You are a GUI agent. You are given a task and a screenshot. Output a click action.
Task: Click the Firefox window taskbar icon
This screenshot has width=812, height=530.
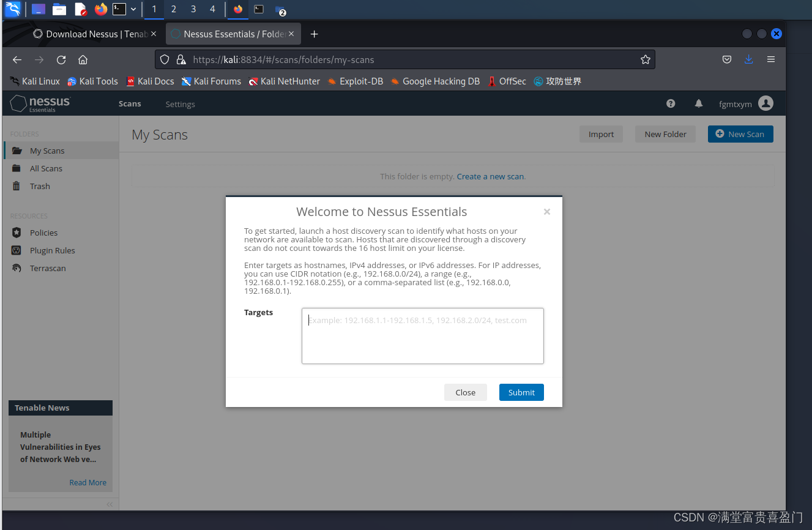(x=238, y=9)
